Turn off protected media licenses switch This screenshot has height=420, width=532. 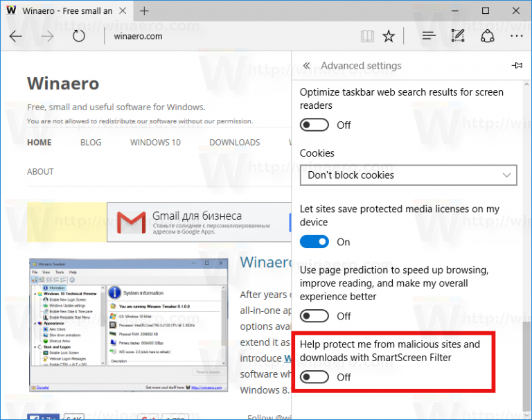click(314, 242)
